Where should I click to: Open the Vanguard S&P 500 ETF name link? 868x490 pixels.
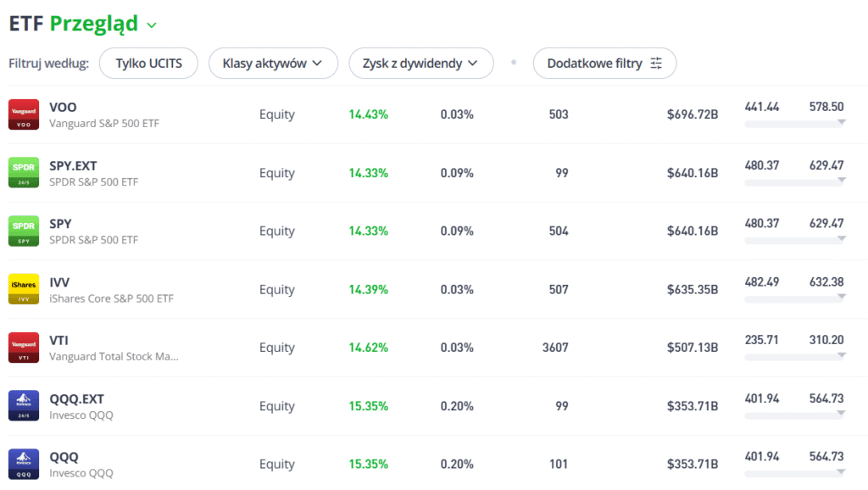click(104, 124)
